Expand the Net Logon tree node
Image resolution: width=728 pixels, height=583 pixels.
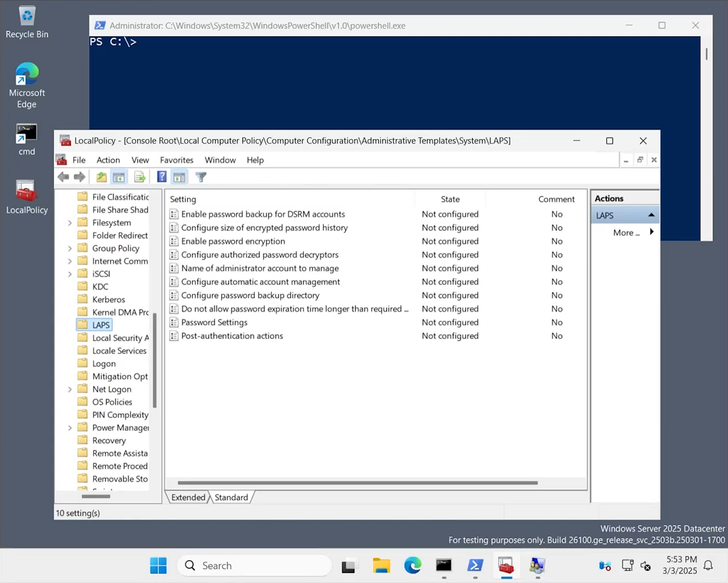point(70,389)
